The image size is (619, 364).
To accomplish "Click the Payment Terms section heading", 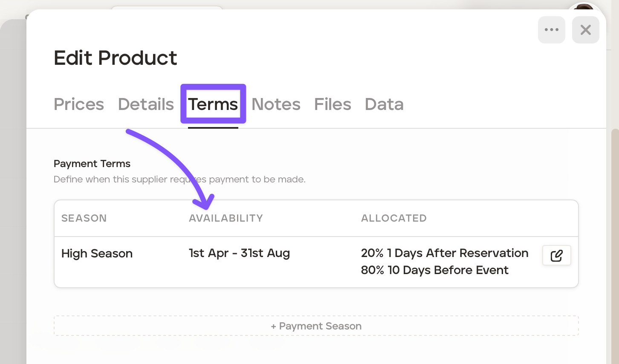I will coord(92,164).
